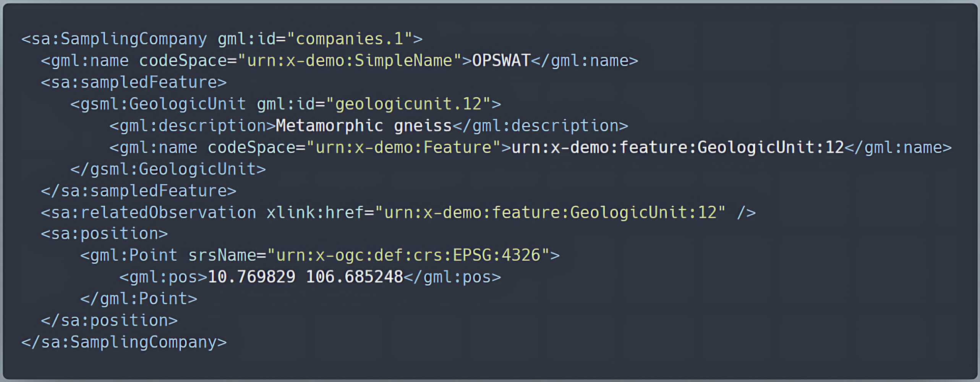Click the "urn:x-ogc:def:crs:EPSG:4326" srsName value
Image resolution: width=980 pixels, height=382 pixels.
pos(408,255)
